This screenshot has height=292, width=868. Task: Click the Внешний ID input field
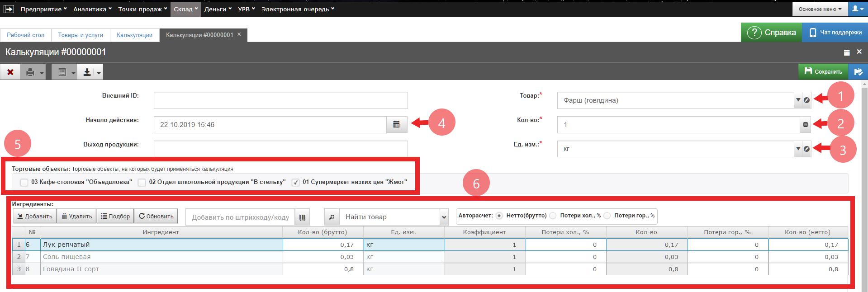(x=280, y=100)
